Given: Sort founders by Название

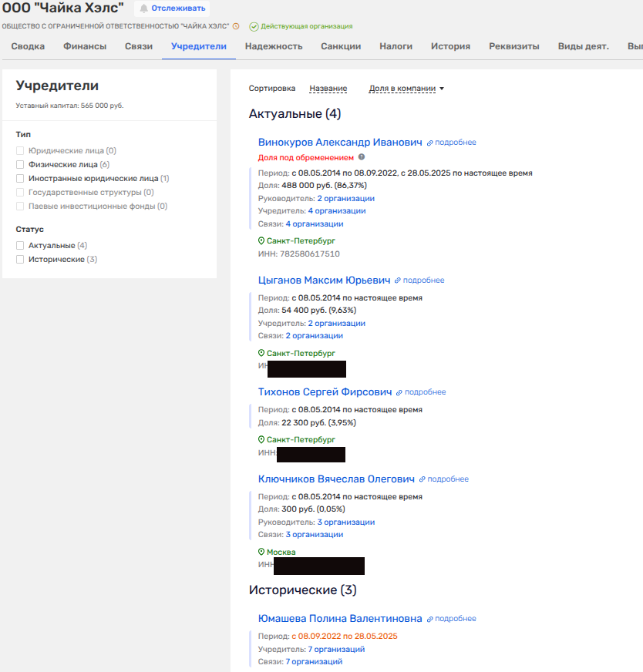Looking at the screenshot, I should point(328,89).
